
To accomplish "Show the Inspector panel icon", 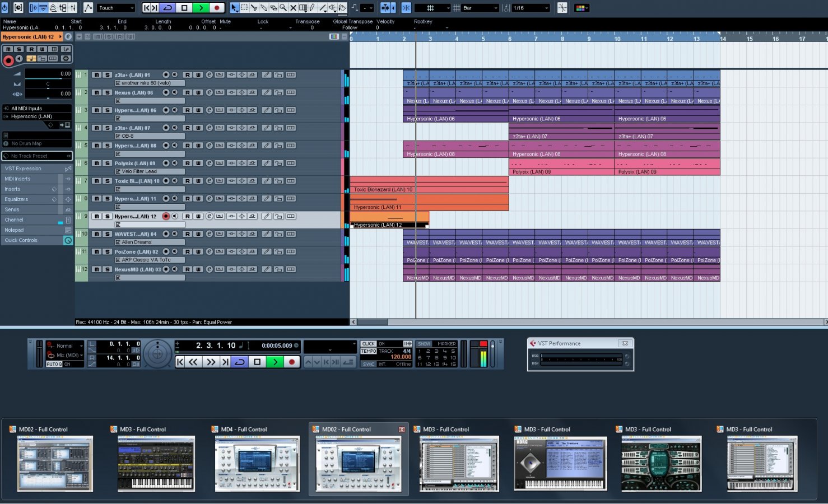I will (x=33, y=8).
